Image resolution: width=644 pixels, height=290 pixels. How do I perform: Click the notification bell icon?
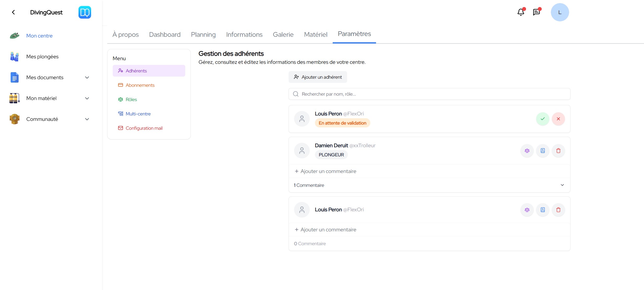(x=521, y=12)
